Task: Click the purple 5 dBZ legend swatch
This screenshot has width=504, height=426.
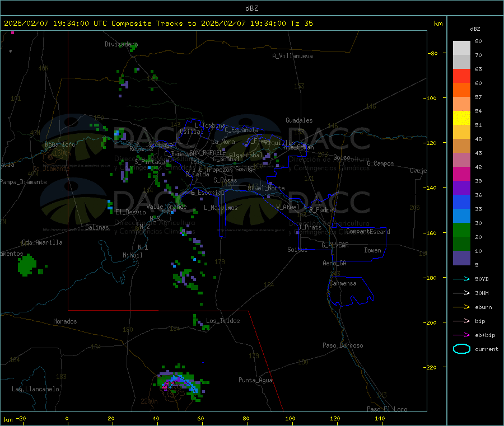Action: [461, 258]
